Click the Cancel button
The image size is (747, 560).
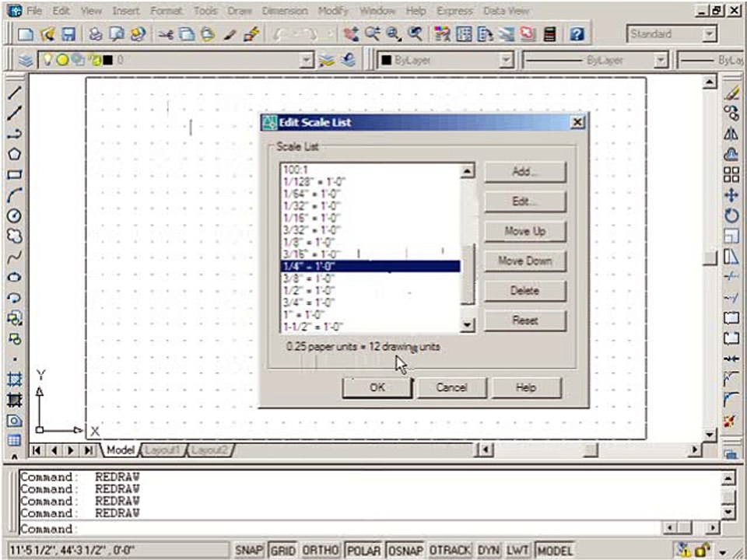click(451, 387)
